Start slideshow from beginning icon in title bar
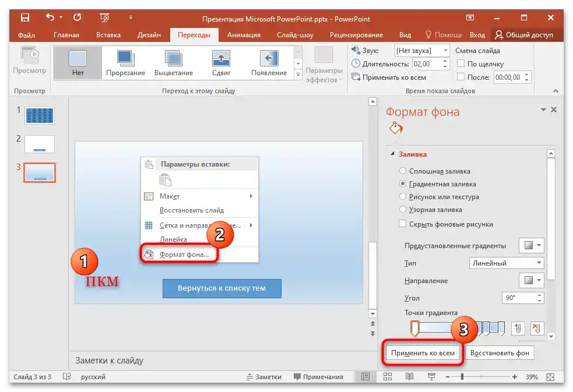573x392 pixels. (104, 17)
